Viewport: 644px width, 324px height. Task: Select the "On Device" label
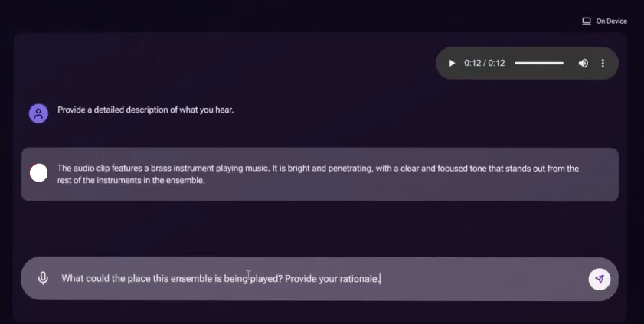click(611, 21)
